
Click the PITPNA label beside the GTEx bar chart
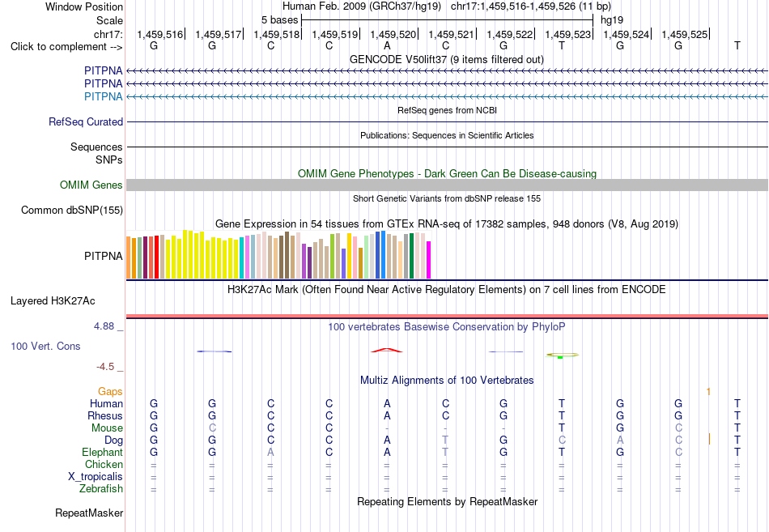[103, 256]
